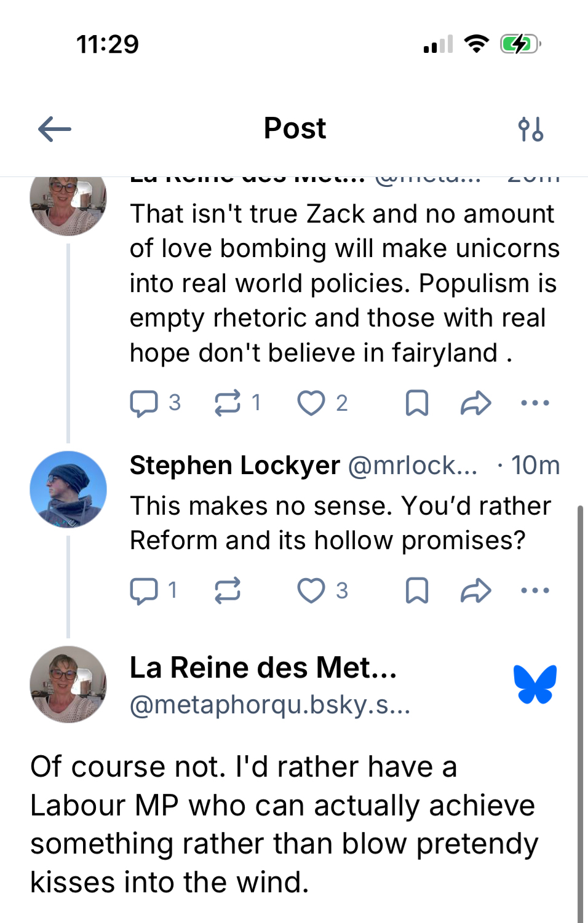Tap Stephen Lockyer's avatar picture

point(68,489)
